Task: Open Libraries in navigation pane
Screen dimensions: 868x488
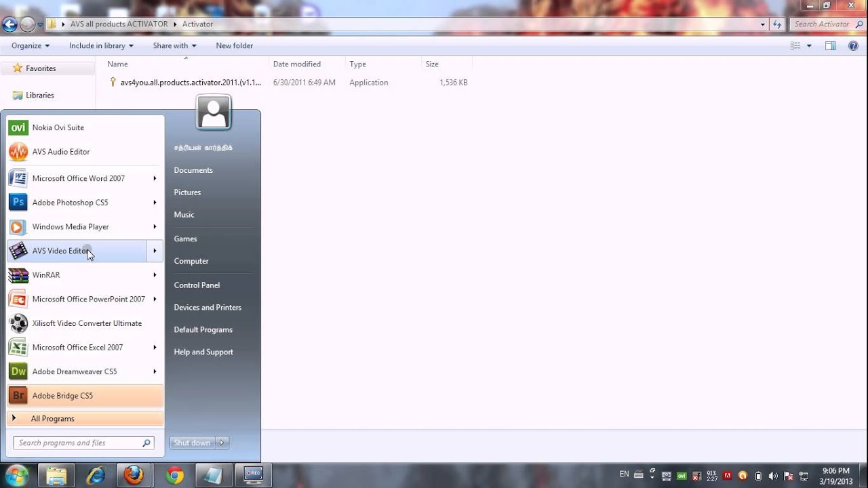Action: tap(39, 96)
